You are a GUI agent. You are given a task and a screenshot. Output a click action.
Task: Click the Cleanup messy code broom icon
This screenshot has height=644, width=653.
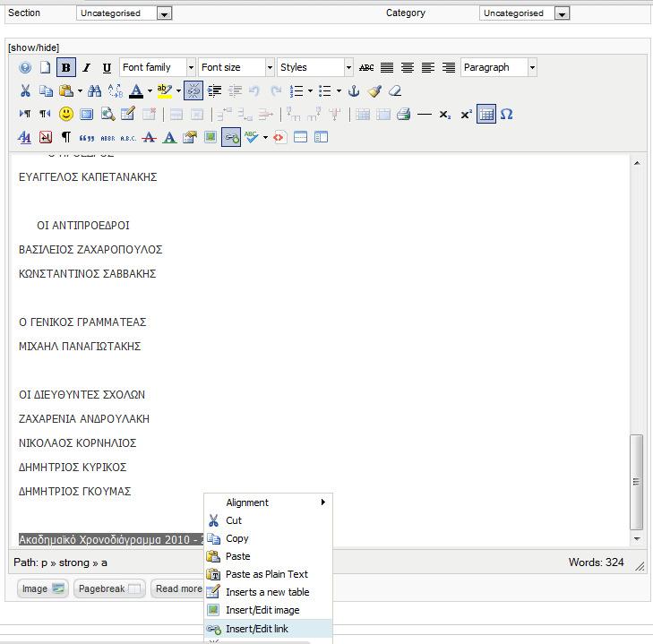[x=374, y=90]
